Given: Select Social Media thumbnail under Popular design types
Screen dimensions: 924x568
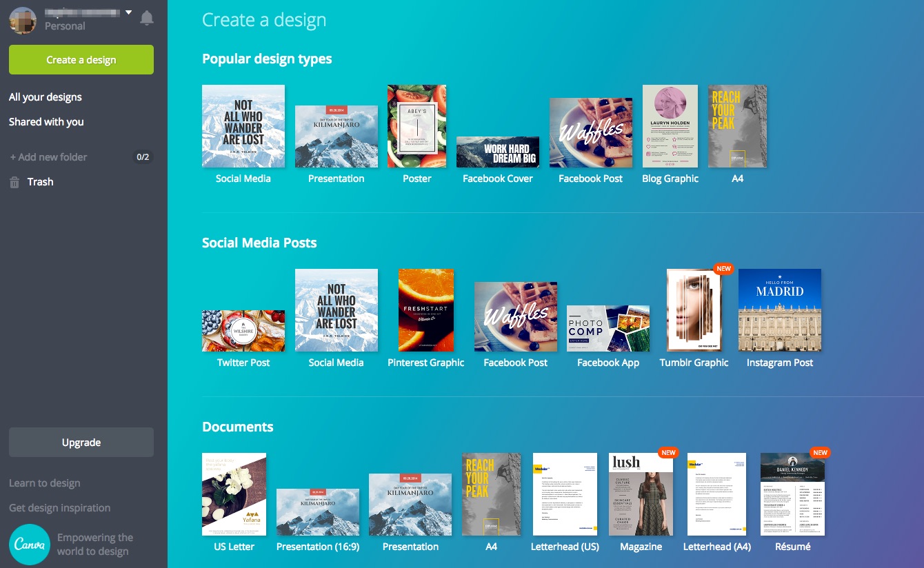Looking at the screenshot, I should point(243,126).
